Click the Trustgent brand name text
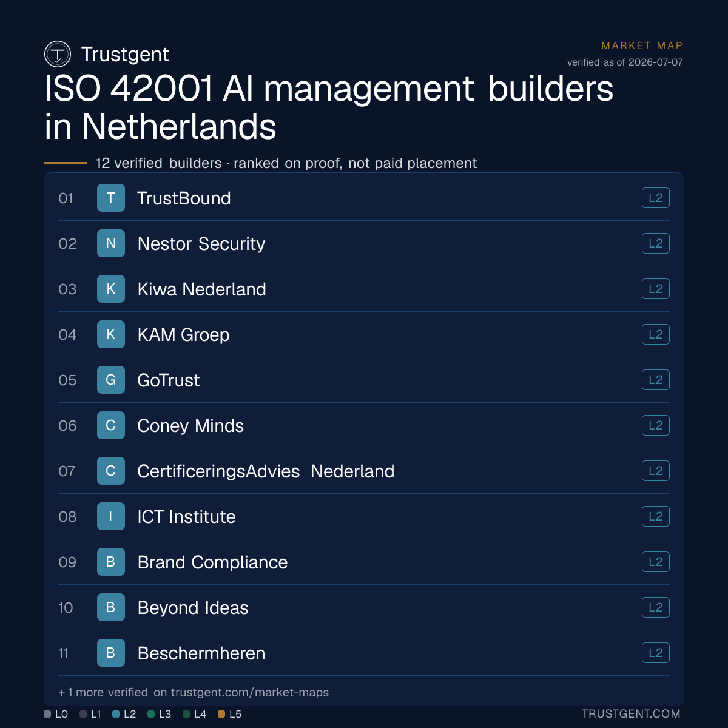Image resolution: width=728 pixels, height=728 pixels. (x=125, y=54)
